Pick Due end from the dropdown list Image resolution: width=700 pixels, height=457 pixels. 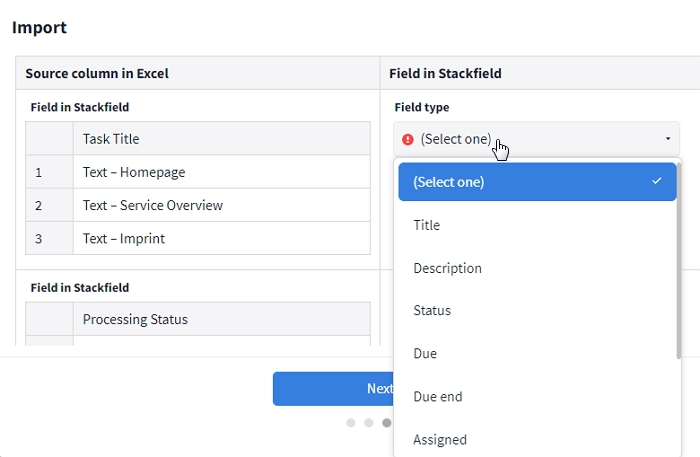(438, 397)
